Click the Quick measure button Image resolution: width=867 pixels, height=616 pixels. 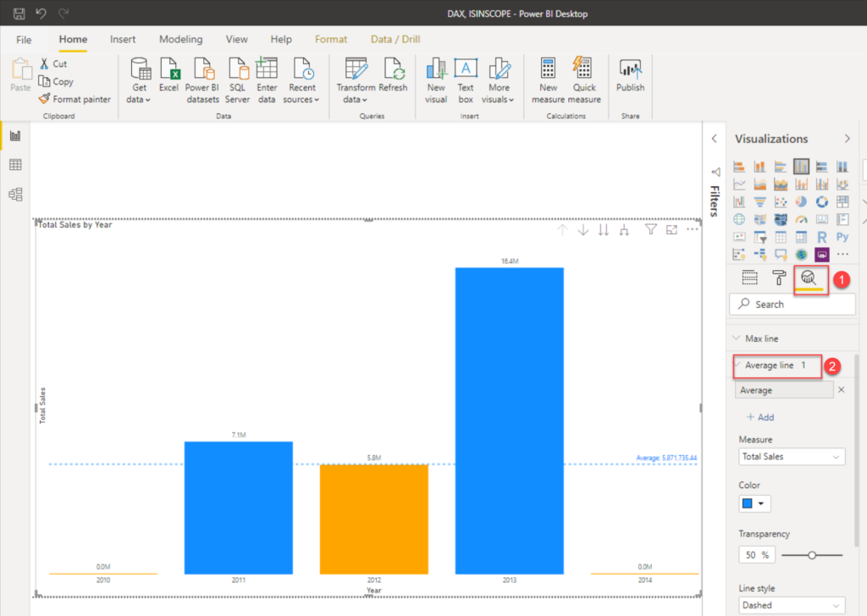(x=584, y=80)
